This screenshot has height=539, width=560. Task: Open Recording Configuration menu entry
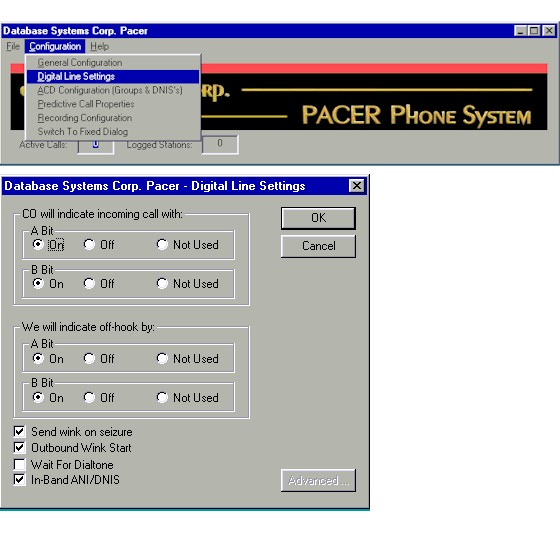[x=113, y=118]
